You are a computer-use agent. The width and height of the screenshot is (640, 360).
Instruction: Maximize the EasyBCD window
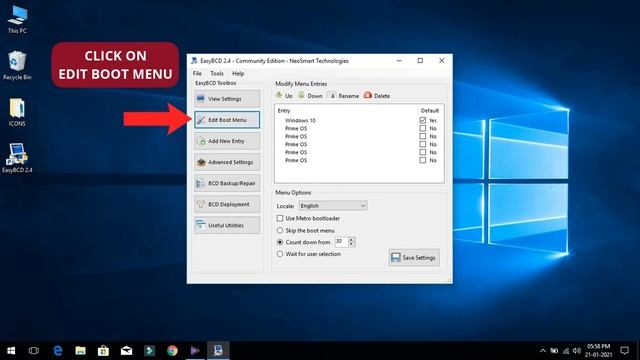(420, 60)
